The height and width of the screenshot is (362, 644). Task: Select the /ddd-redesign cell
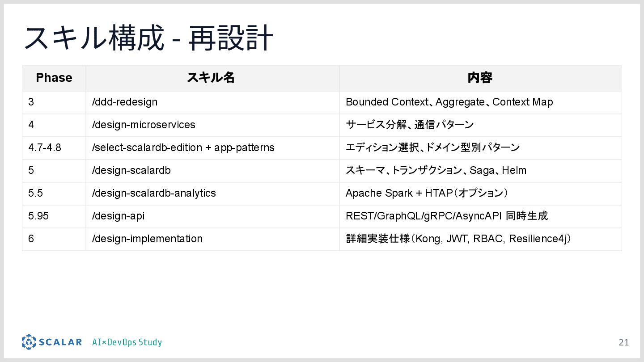[212, 102]
